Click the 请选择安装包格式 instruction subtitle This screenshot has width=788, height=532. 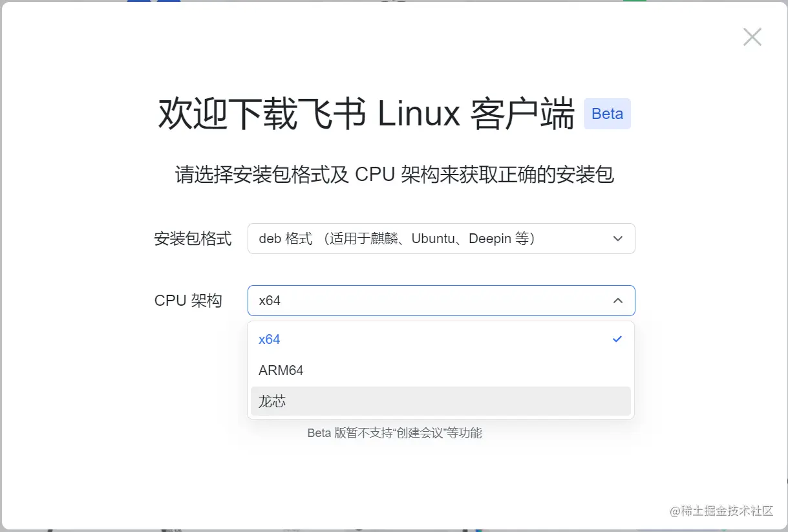tap(394, 175)
